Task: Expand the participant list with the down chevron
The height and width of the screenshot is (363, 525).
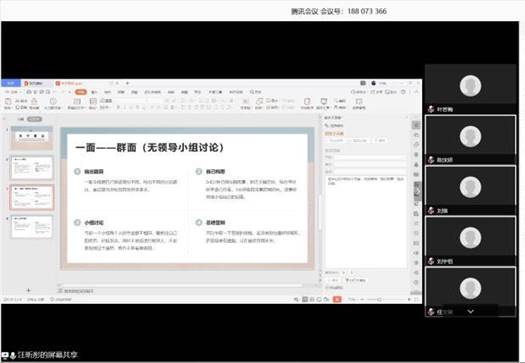Action: point(470,311)
